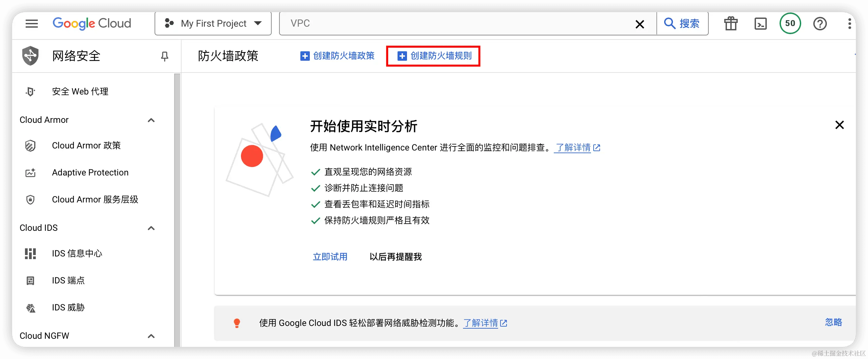Image resolution: width=868 pixels, height=359 pixels.
Task: Open the Cloud Shell terminal
Action: (x=760, y=24)
